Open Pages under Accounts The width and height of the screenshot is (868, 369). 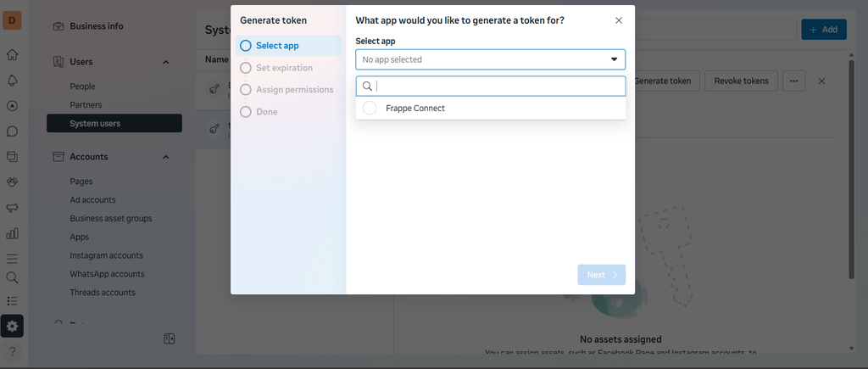point(81,182)
